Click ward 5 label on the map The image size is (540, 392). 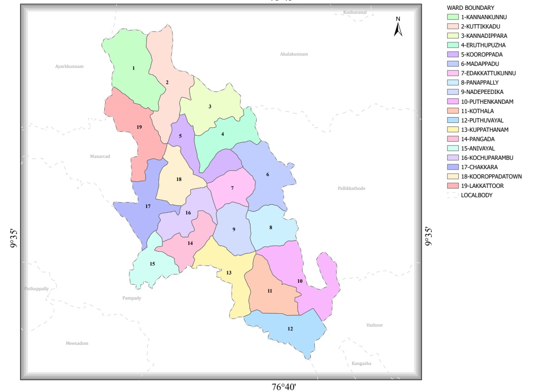[180, 136]
